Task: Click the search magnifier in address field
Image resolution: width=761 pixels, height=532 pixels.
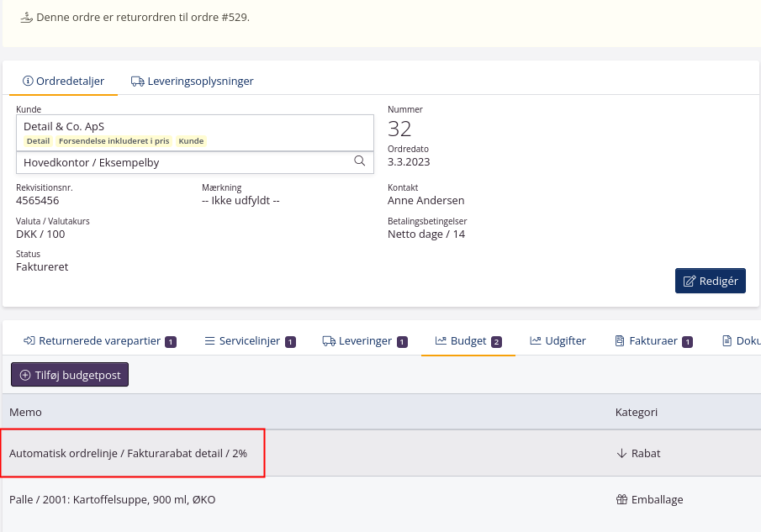Action: point(360,161)
